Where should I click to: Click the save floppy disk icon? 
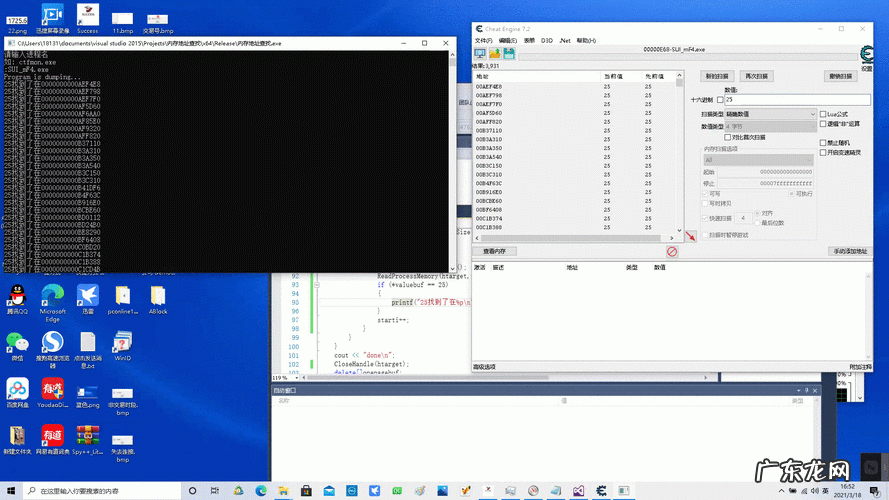509,53
